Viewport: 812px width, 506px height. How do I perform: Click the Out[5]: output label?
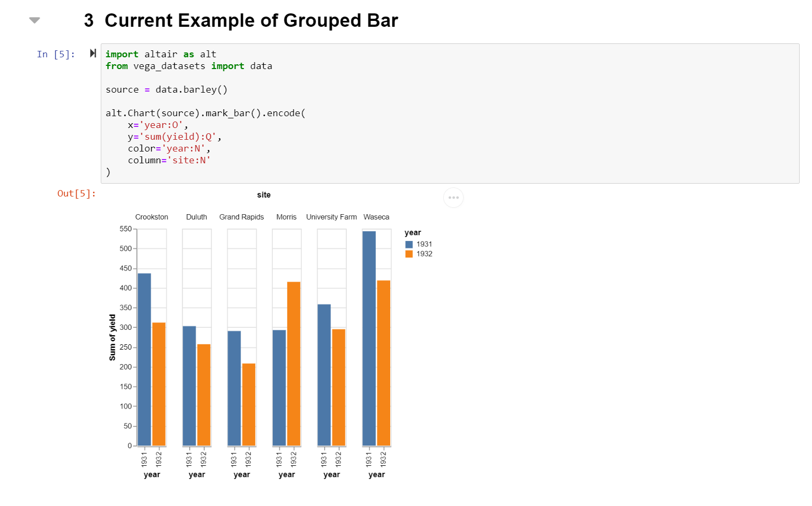pyautogui.click(x=76, y=194)
